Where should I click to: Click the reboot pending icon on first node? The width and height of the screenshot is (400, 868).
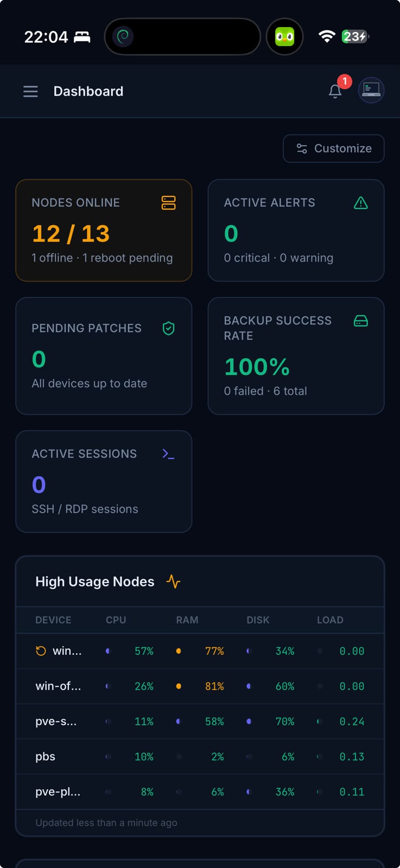click(x=41, y=651)
